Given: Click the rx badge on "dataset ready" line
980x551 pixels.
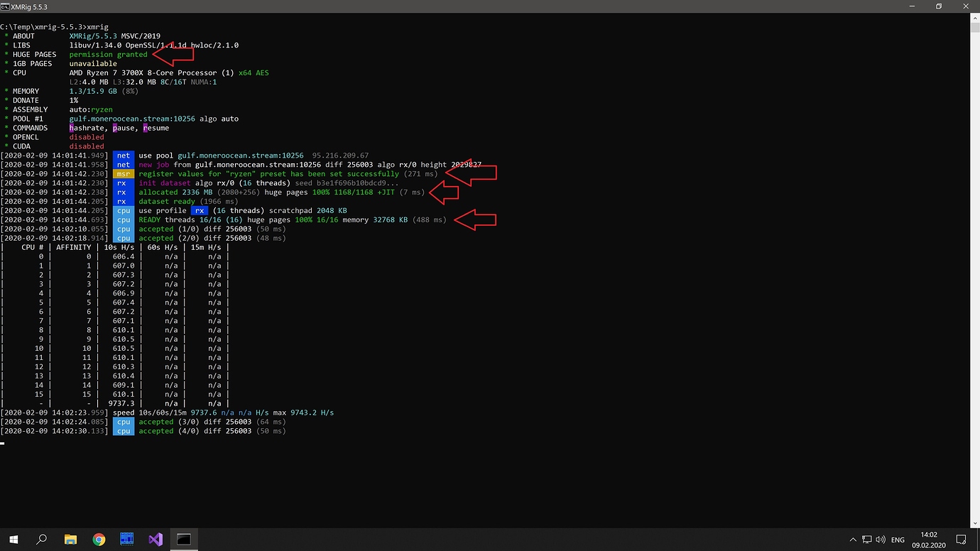Looking at the screenshot, I should [x=124, y=202].
